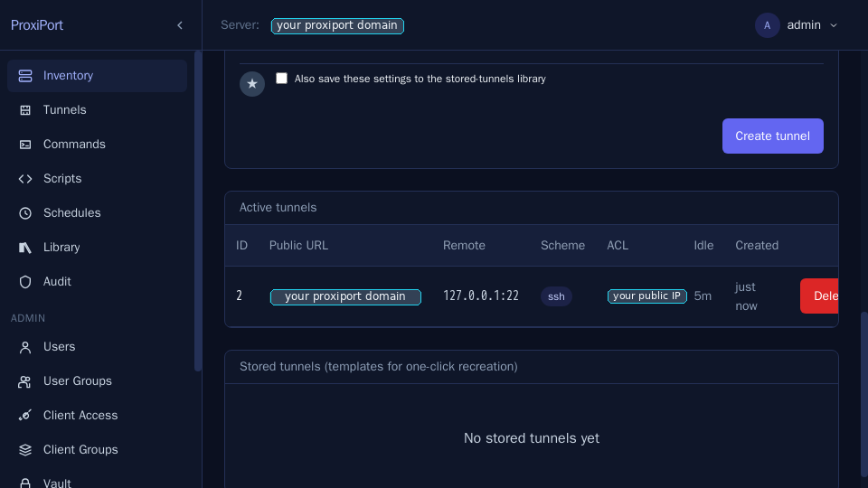
Task: Click the Audit shield icon
Action: (x=25, y=282)
